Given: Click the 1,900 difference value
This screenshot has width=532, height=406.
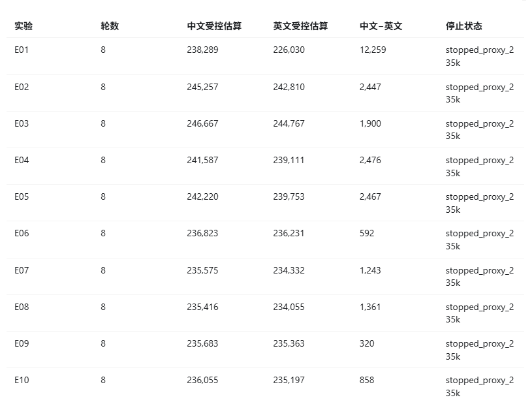Looking at the screenshot, I should point(370,123).
